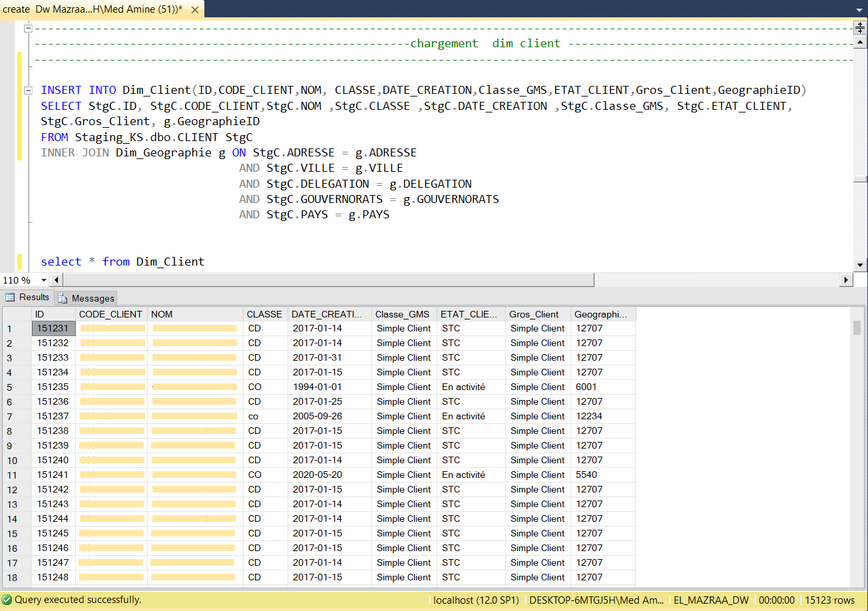Click the ID cell 151241
Screen dimensions: 868x611
[53, 475]
